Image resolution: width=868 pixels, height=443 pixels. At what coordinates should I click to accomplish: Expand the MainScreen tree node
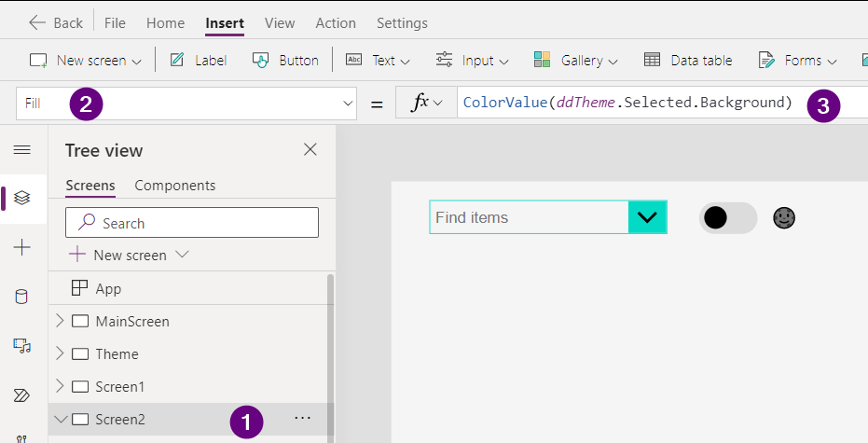click(x=61, y=322)
